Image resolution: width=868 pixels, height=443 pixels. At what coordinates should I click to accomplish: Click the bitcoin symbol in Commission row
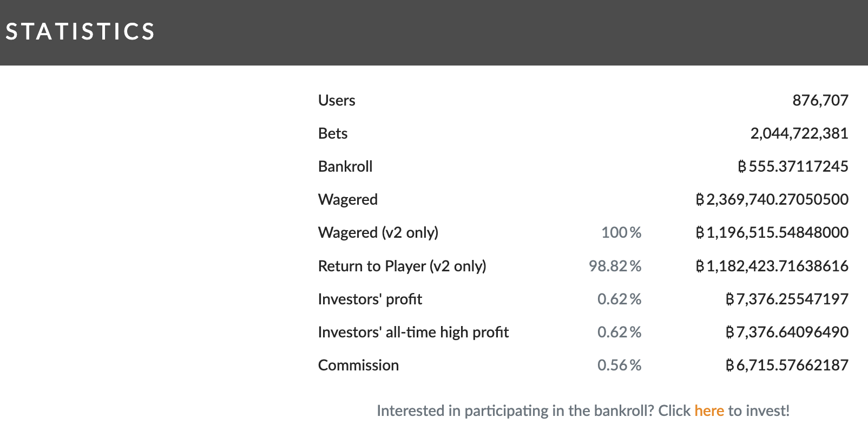point(729,365)
